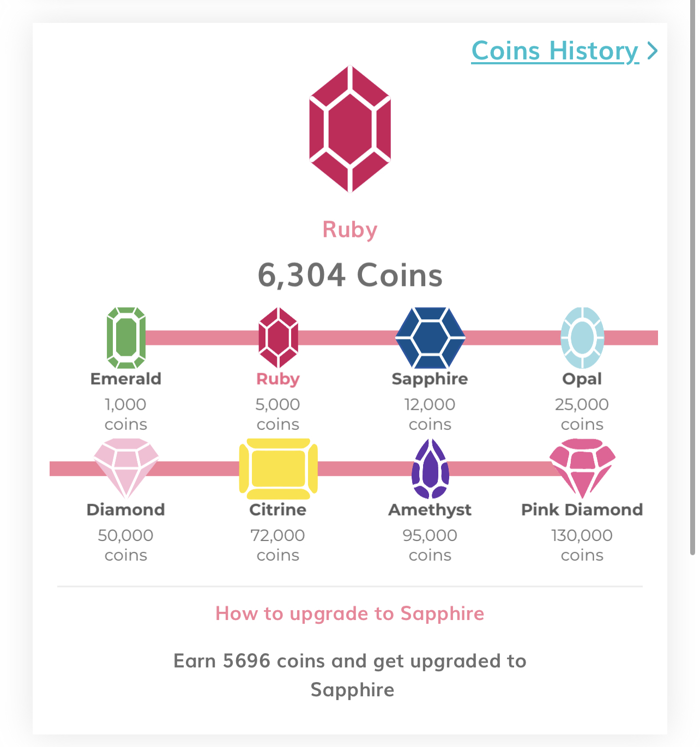The height and width of the screenshot is (747, 700).
Task: Click the Earn 5696 coins upgrade message
Action: point(350,675)
